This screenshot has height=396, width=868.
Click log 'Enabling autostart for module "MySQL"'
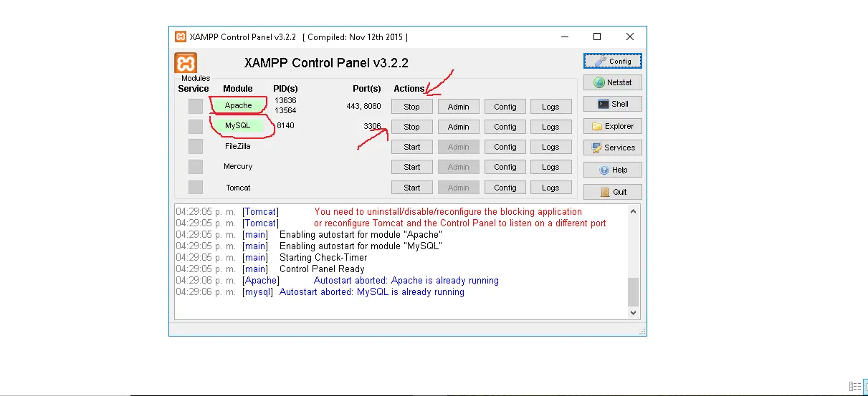click(361, 246)
